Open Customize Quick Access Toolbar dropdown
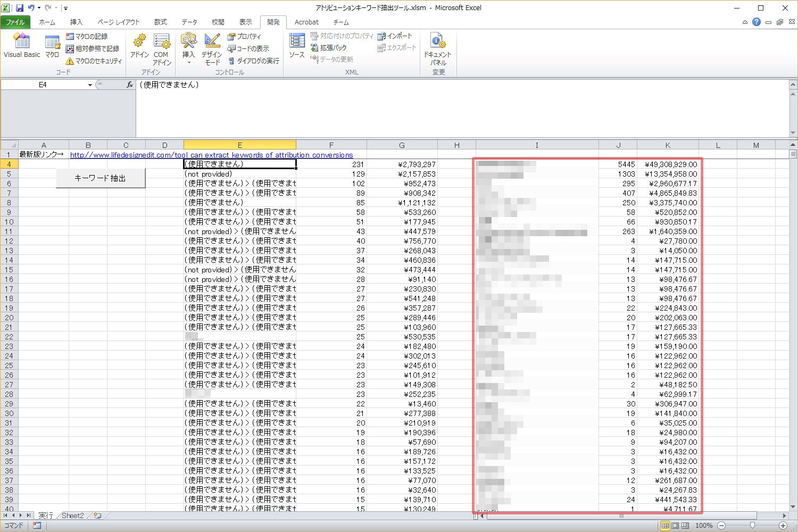This screenshot has height=532, width=798. (65, 8)
